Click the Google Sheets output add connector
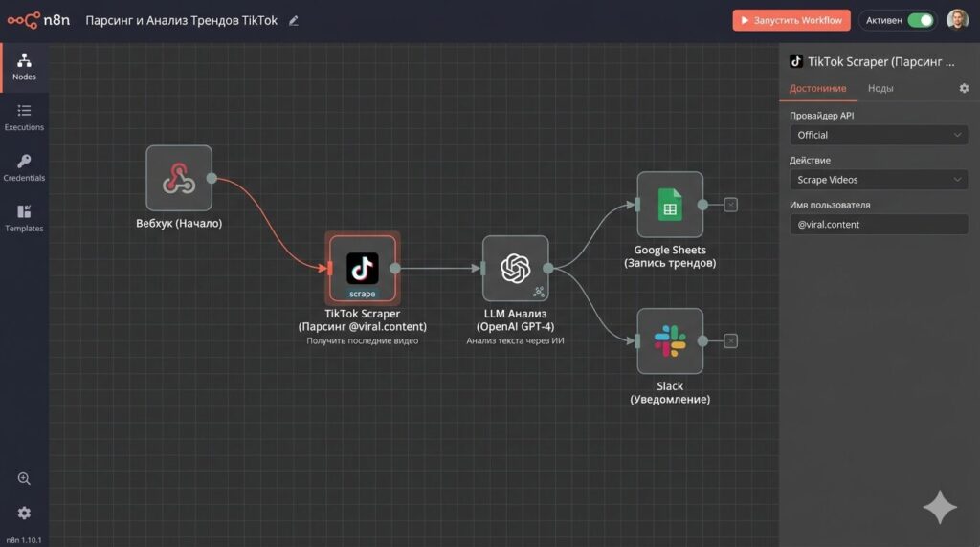980x547 pixels. tap(730, 205)
